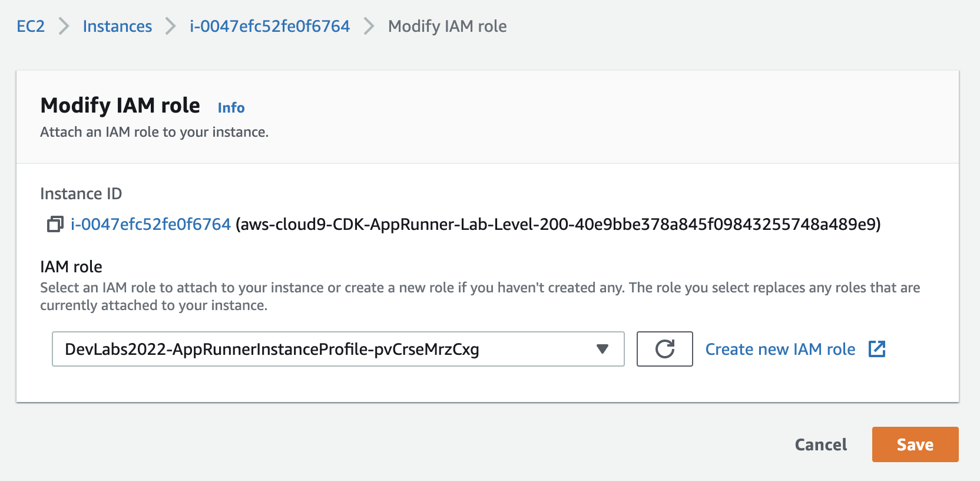Click the IAM role field label
The width and height of the screenshot is (980, 481).
(x=71, y=267)
